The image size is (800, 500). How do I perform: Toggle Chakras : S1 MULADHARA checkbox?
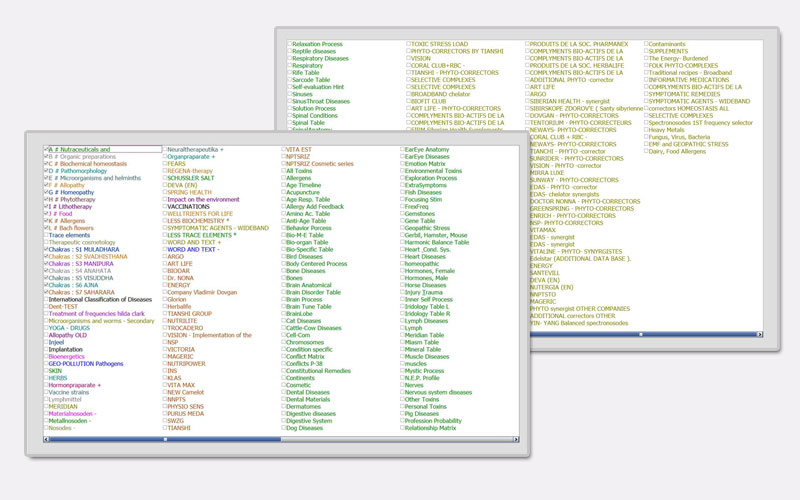tap(46, 249)
